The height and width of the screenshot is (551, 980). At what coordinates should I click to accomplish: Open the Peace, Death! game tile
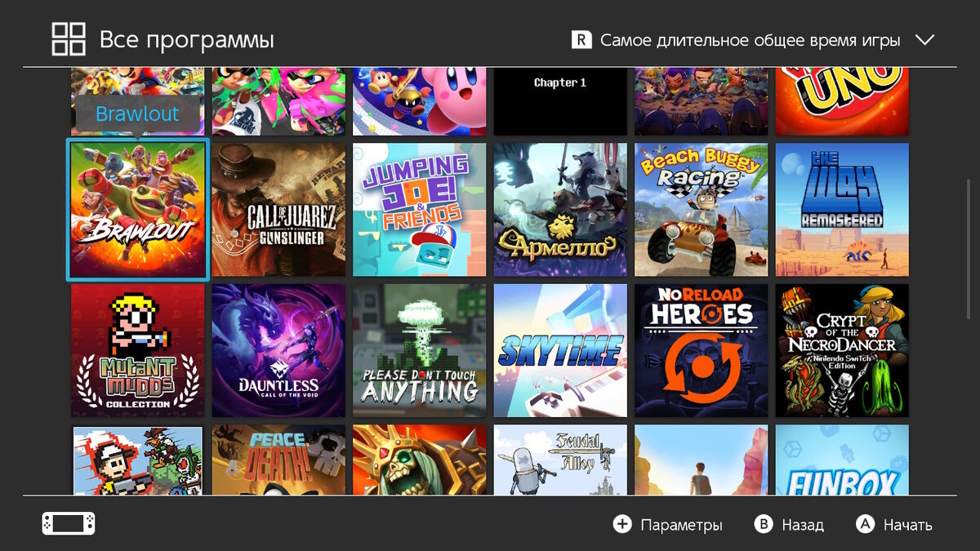tap(278, 460)
